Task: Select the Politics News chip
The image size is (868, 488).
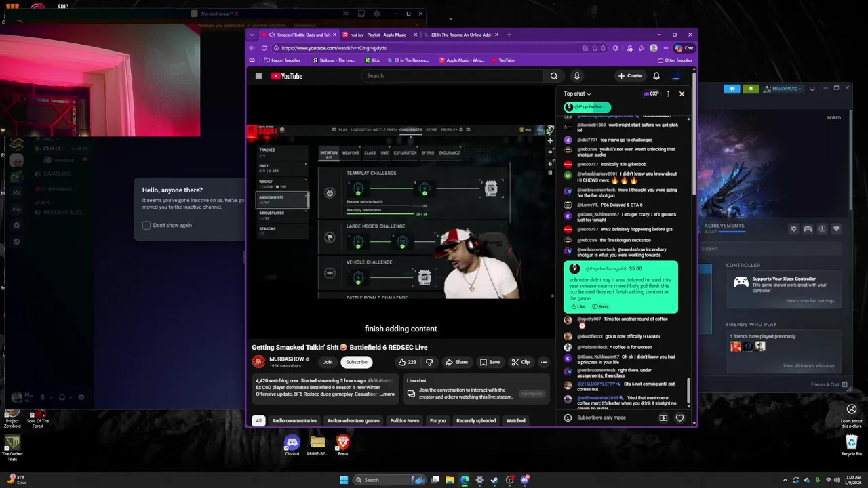Action: pyautogui.click(x=405, y=420)
